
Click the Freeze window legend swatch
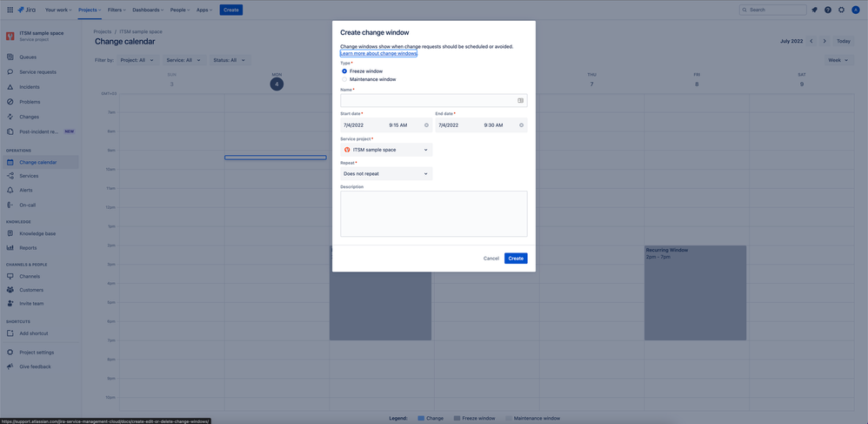[457, 418]
